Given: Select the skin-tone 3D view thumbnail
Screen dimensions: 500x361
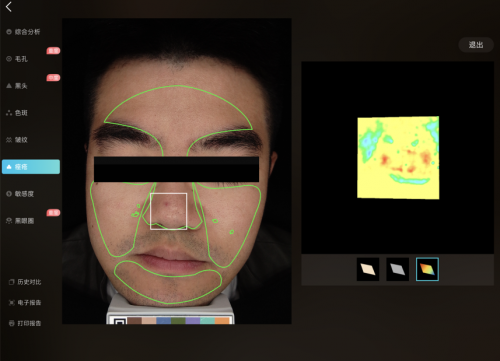Looking at the screenshot, I should (368, 269).
